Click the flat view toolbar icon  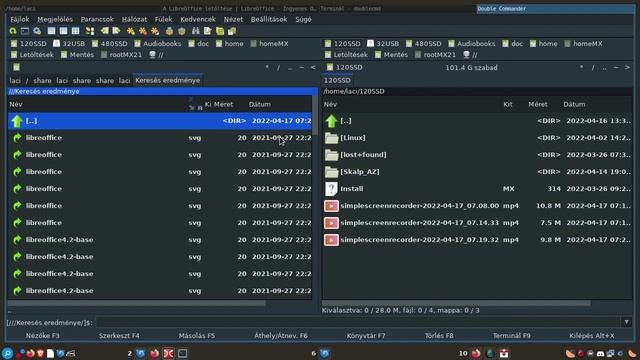tap(90, 31)
